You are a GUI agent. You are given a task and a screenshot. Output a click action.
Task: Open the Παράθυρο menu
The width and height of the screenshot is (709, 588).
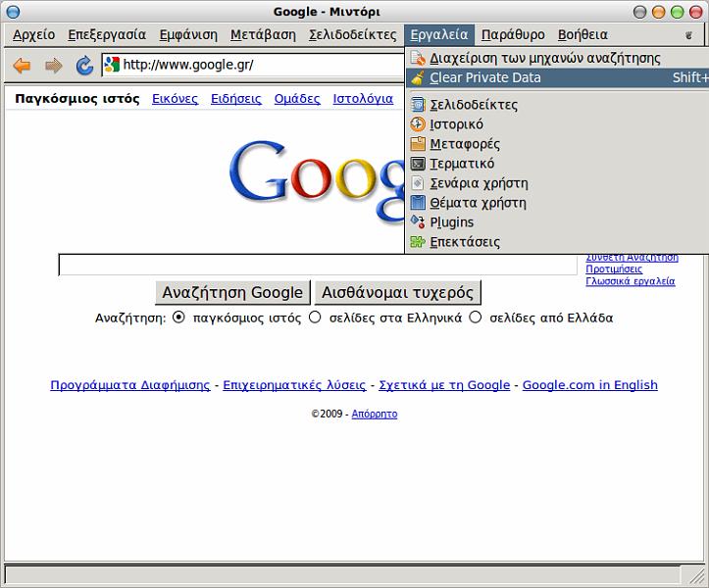click(513, 35)
